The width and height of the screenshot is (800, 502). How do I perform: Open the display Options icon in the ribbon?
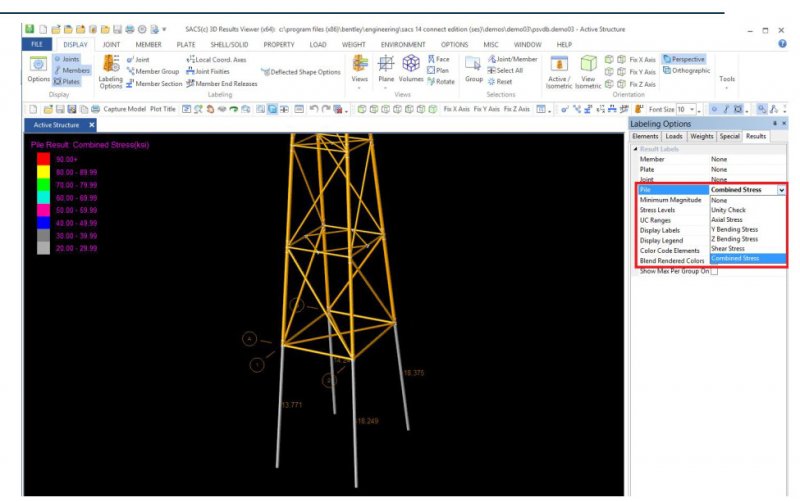pos(38,69)
